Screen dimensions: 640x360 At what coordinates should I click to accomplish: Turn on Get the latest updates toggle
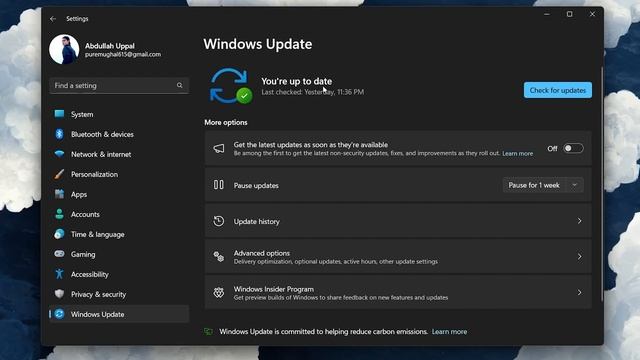coord(573,149)
